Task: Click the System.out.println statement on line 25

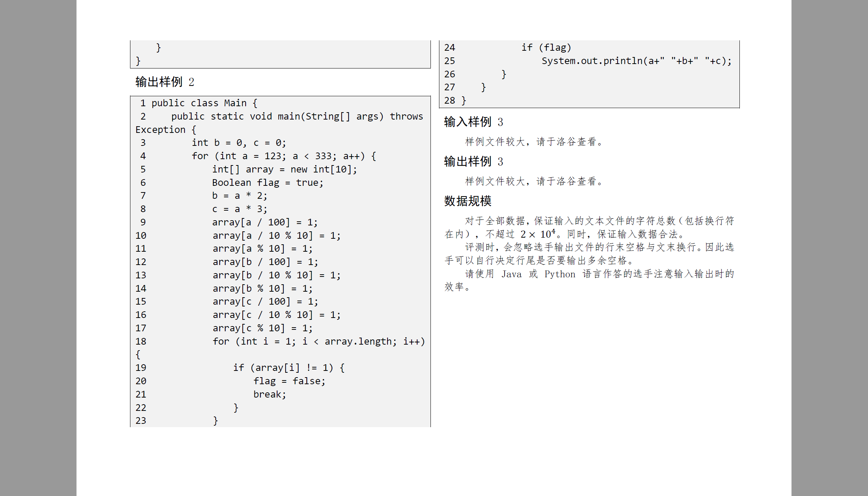Action: [637, 61]
